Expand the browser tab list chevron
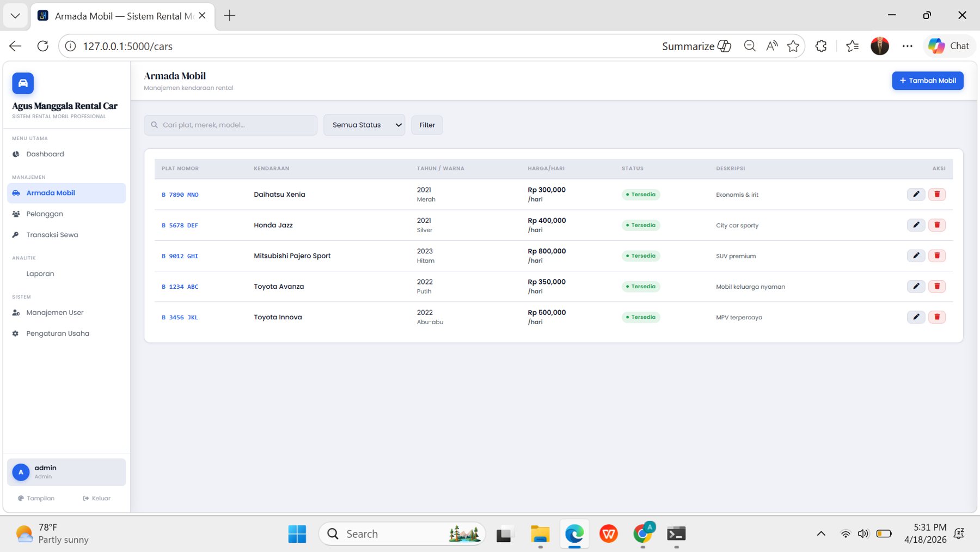This screenshot has height=552, width=980. coord(15,16)
